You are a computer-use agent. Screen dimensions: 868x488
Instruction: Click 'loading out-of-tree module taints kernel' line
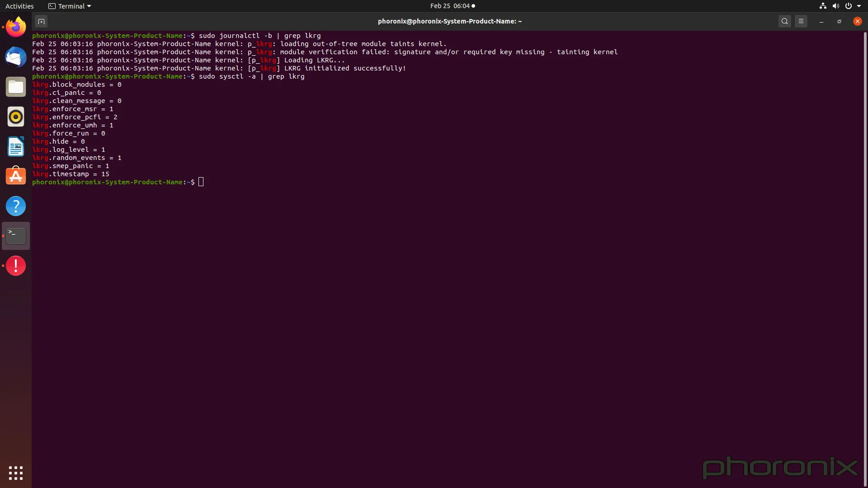[x=240, y=44]
